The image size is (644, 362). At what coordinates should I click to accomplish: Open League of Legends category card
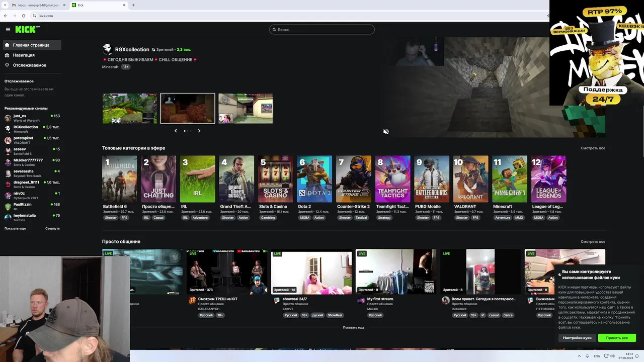(548, 179)
